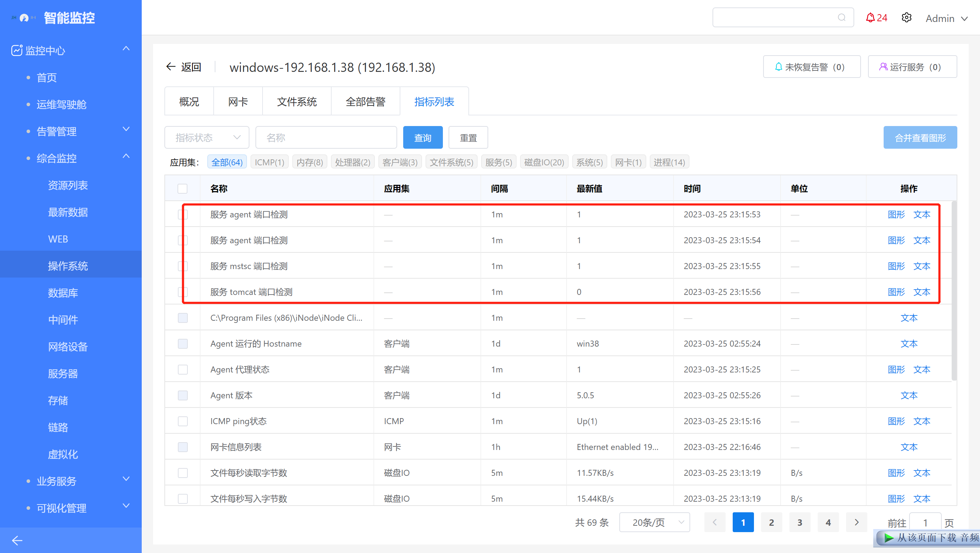
Task: Expand the 业务服务 sidebar menu
Action: point(126,479)
